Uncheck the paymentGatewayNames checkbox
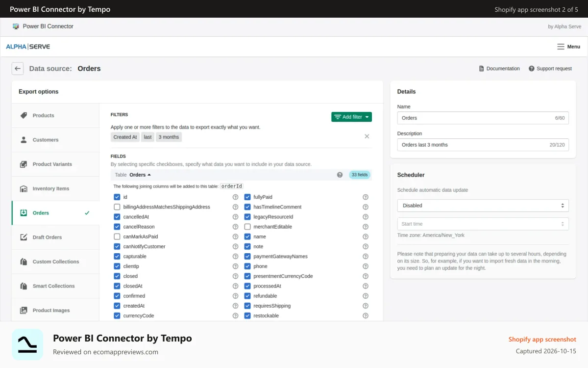Viewport: 588px width, 368px height. coord(247,257)
